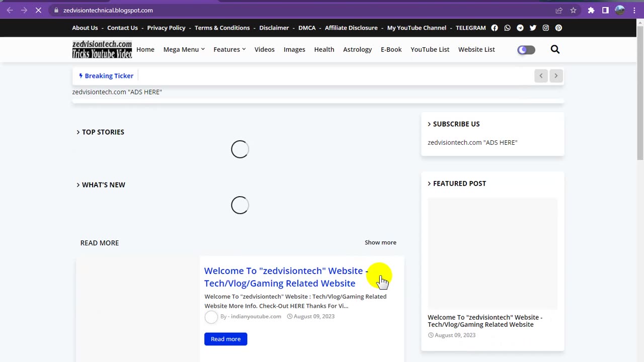Open Chrome extensions puzzle icon
644x362 pixels.
(x=591, y=10)
